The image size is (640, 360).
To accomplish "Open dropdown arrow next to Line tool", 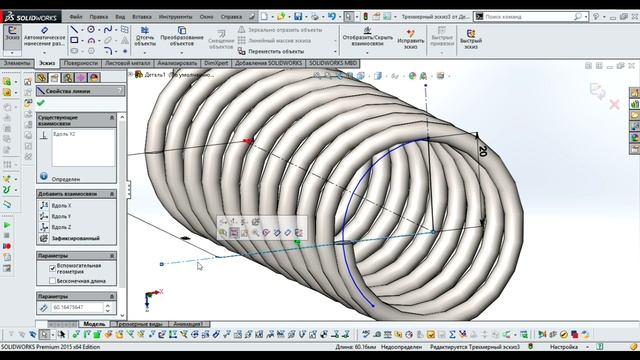I will (x=82, y=29).
